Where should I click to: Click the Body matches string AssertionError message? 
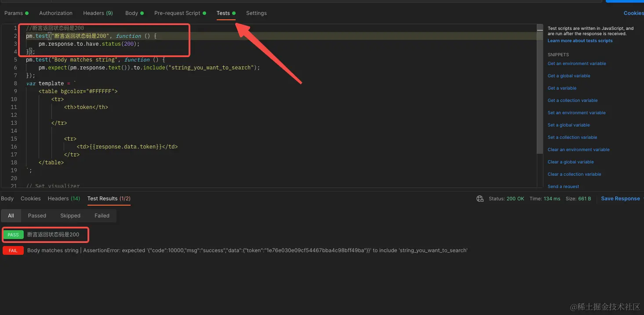[x=247, y=250]
